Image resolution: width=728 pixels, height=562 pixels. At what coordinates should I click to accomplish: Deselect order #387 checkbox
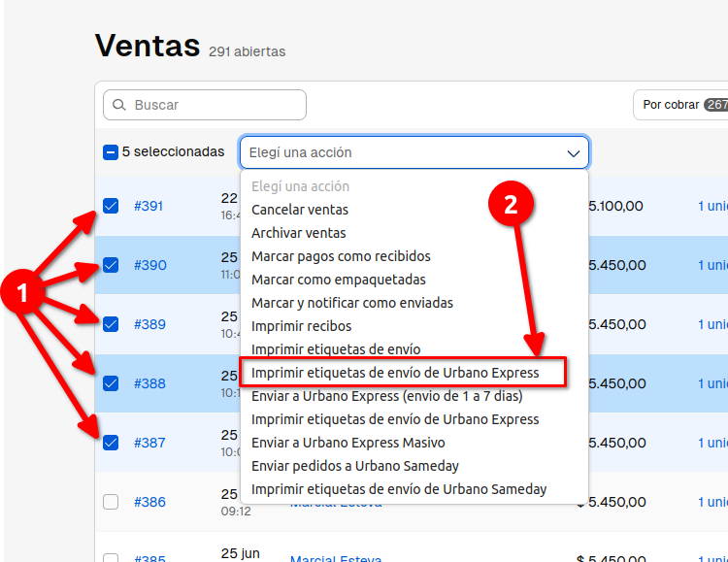click(x=111, y=443)
